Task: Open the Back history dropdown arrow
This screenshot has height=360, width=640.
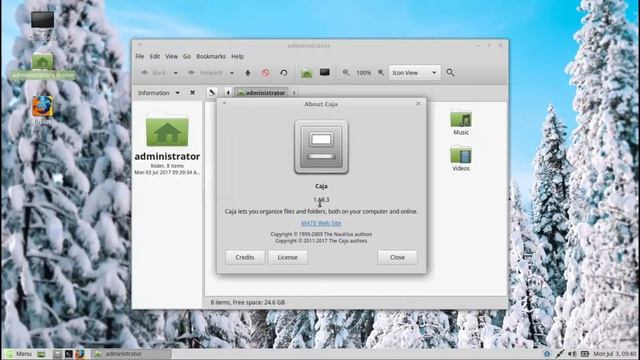Action: (x=176, y=73)
